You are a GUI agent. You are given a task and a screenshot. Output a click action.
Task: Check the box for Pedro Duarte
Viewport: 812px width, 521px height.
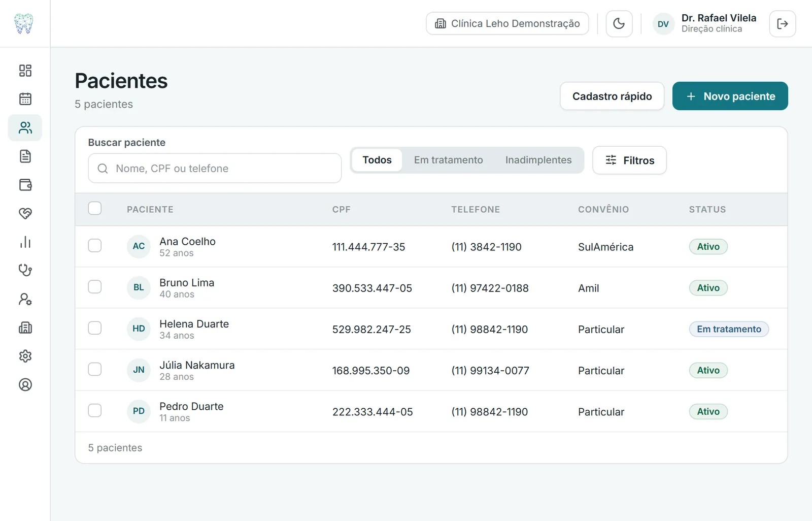(x=95, y=410)
